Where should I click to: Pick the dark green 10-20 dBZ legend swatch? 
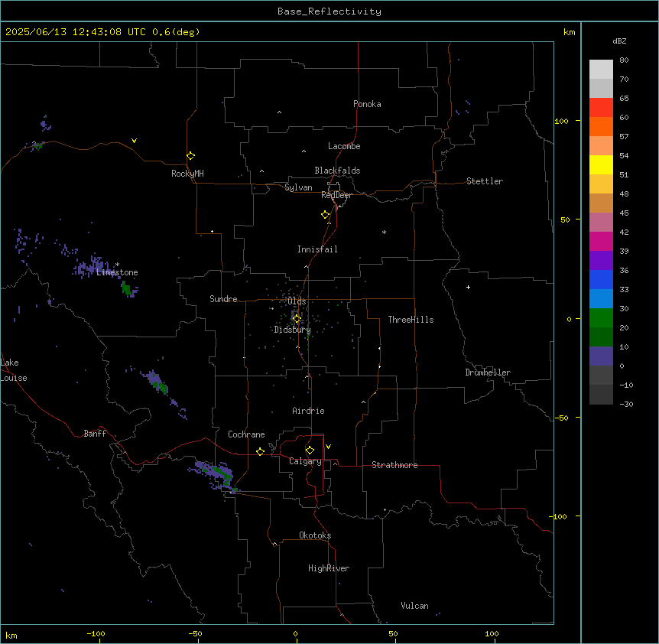click(601, 337)
